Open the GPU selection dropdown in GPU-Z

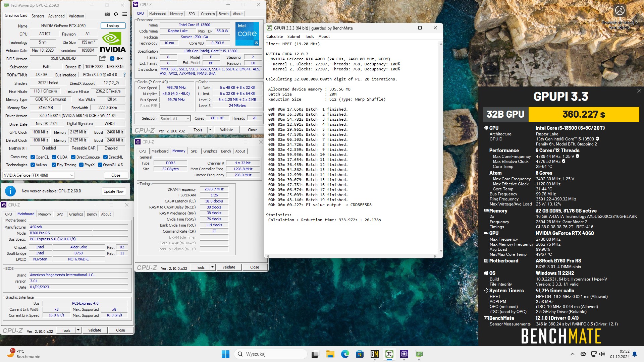pyautogui.click(x=39, y=175)
